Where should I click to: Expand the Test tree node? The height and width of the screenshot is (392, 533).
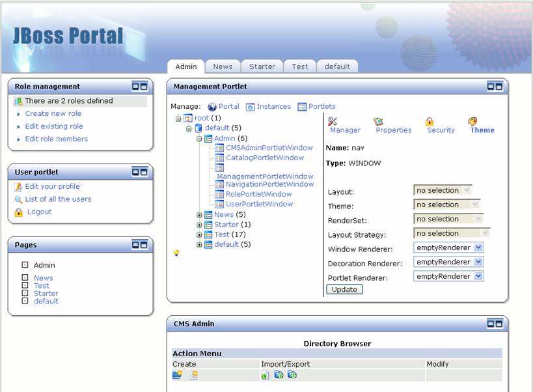[199, 234]
